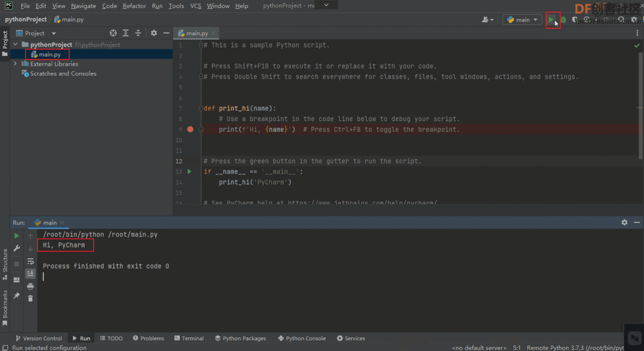
Task: Select main.py in project tree
Action: (x=49, y=54)
